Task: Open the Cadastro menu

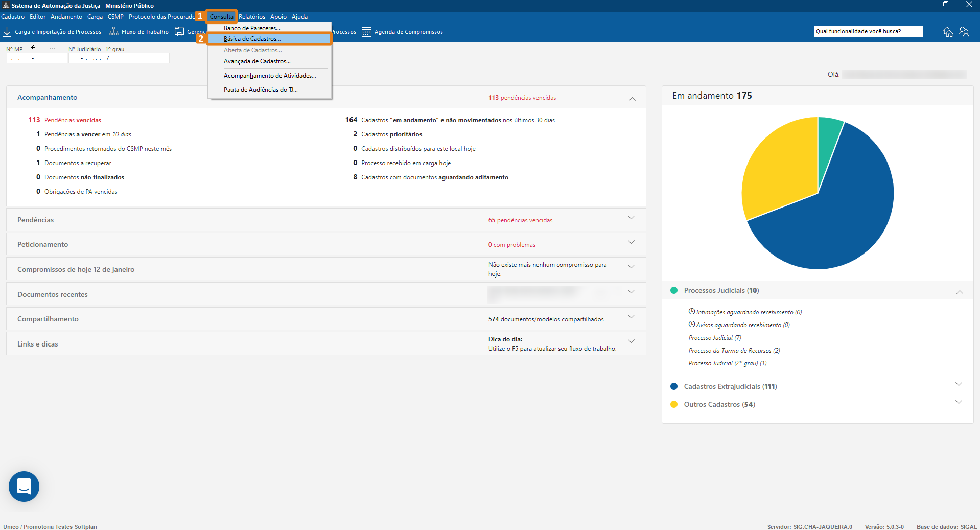Action: (13, 17)
